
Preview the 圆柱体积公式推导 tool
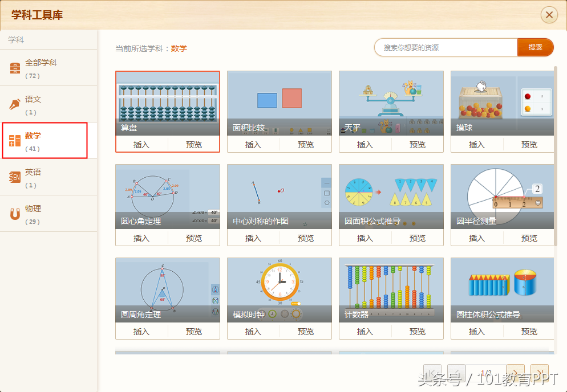click(529, 331)
